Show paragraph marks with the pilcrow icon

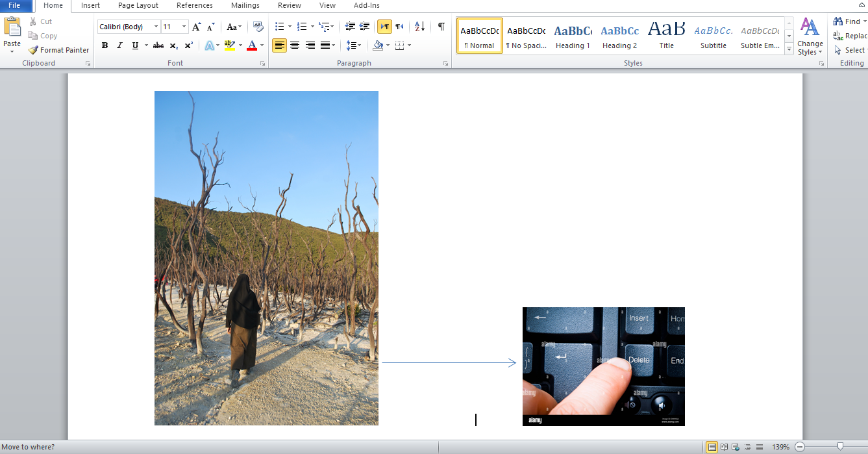(441, 27)
